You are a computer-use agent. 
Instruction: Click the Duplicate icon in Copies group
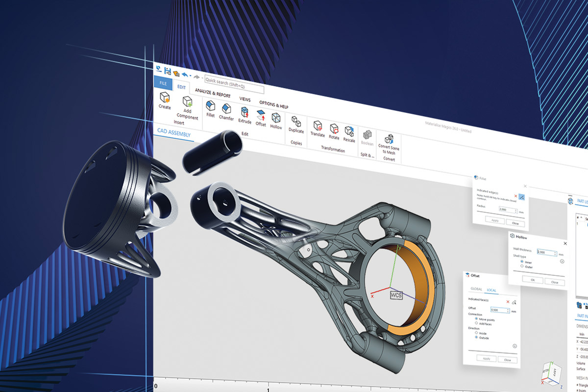(x=295, y=122)
